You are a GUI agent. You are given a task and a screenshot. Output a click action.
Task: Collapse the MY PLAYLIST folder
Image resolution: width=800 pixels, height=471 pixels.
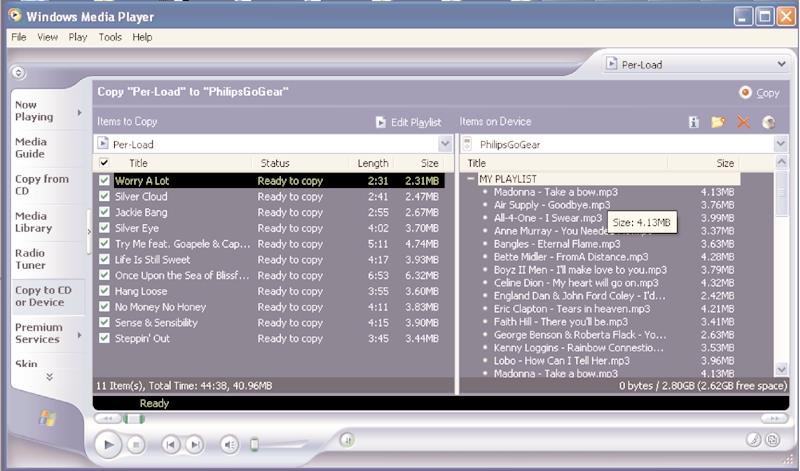point(471,179)
